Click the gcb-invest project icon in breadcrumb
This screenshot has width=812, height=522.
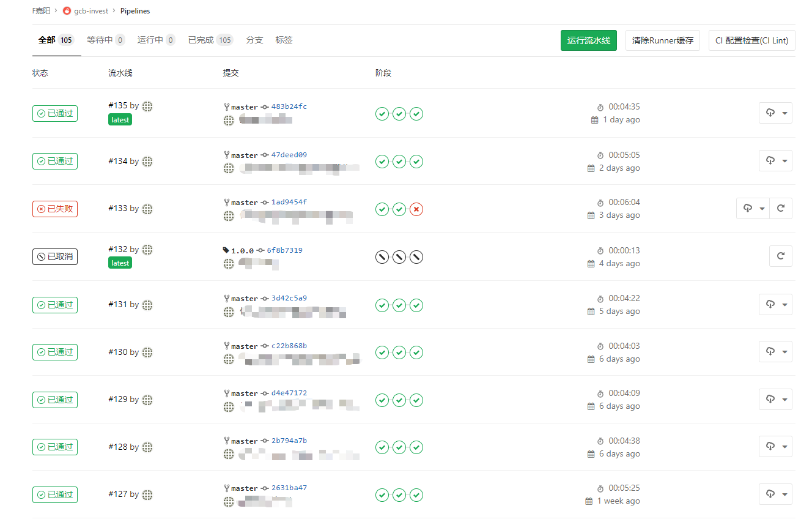tap(67, 11)
